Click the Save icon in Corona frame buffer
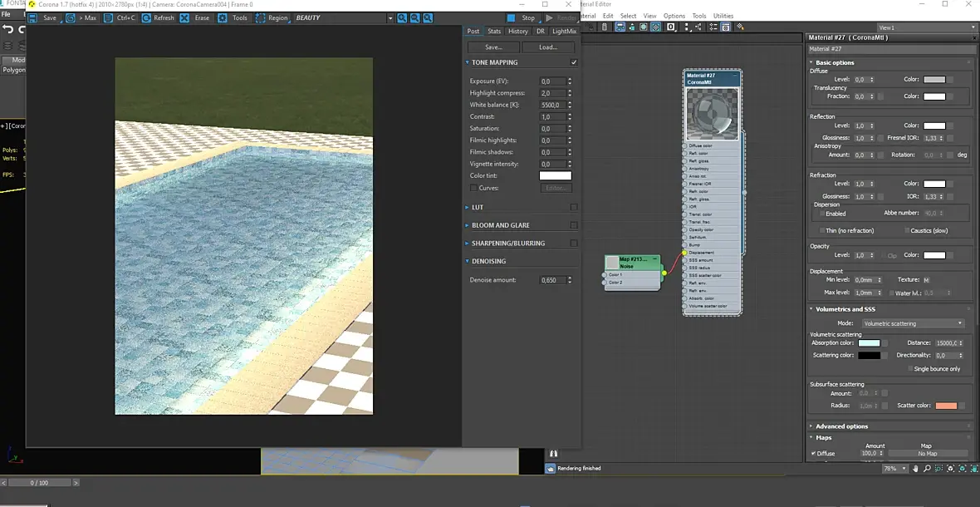This screenshot has height=507, width=980. click(32, 18)
